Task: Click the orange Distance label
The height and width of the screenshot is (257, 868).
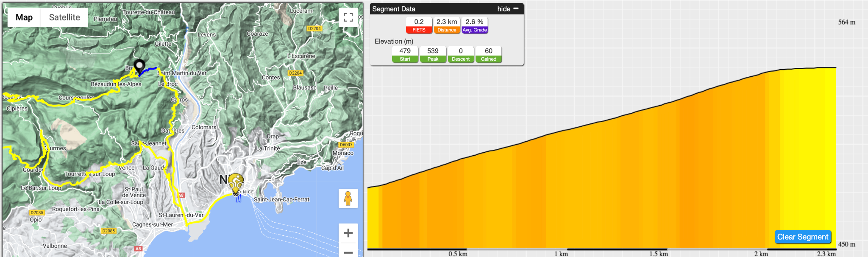Action: pos(447,30)
